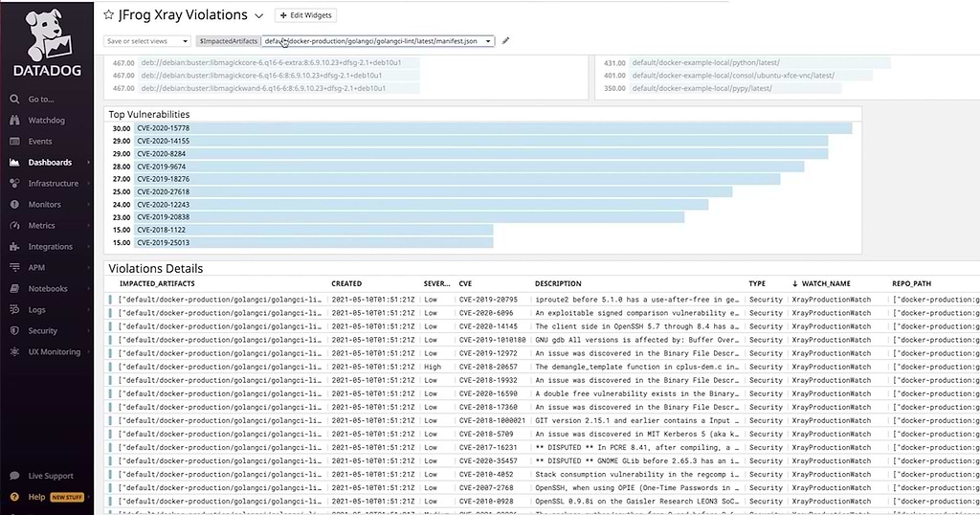Expand the APM submenu arrow

pos(88,267)
